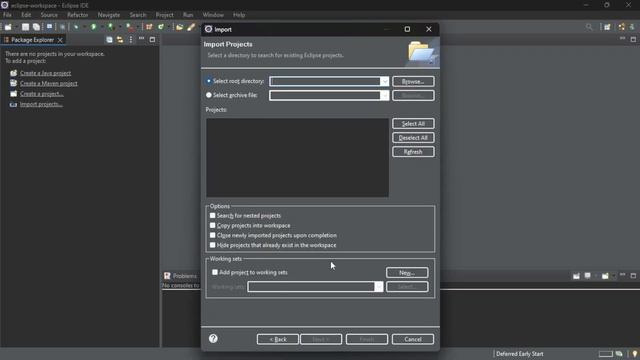Minimize the Package Explorer view
The image size is (640, 360).
pyautogui.click(x=141, y=38)
